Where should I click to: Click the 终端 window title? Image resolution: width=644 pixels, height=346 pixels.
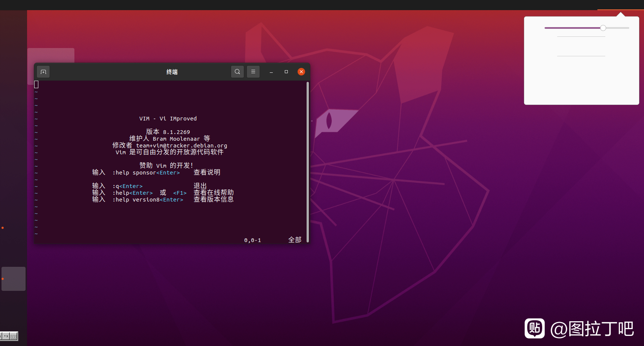click(172, 72)
